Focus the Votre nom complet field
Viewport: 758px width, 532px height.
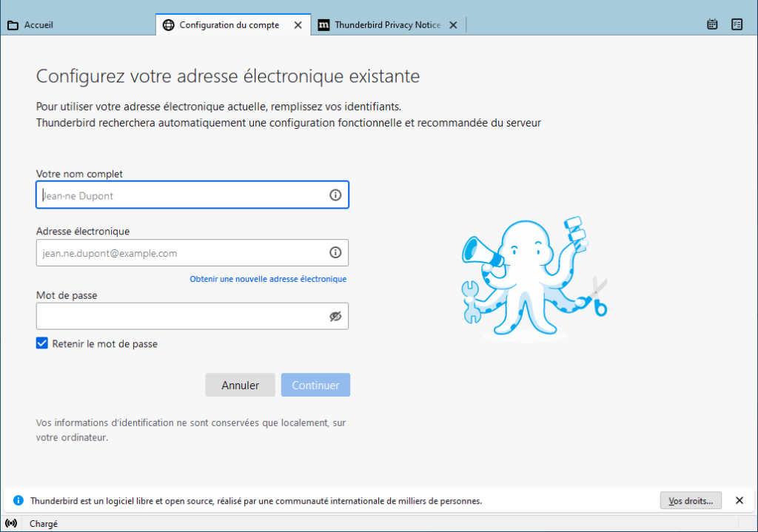point(192,195)
